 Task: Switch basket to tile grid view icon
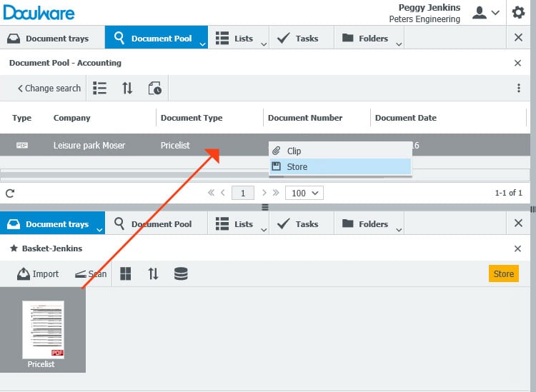(x=126, y=274)
